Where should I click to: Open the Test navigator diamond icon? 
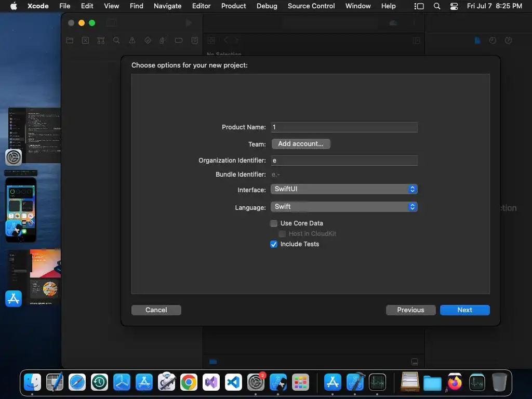pos(148,41)
